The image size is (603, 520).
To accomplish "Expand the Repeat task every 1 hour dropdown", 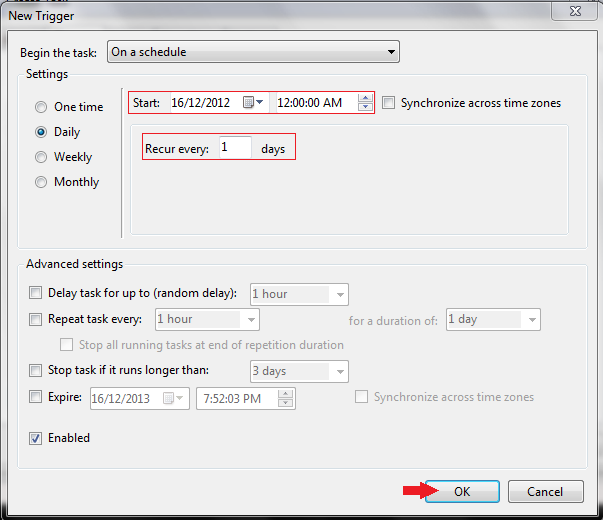I will point(207,319).
